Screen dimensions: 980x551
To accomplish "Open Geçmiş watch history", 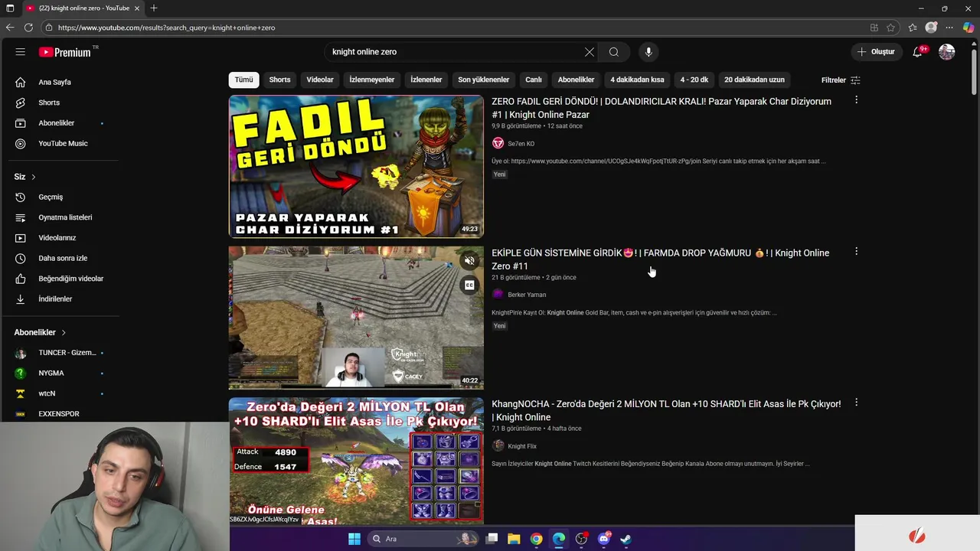I will (51, 197).
